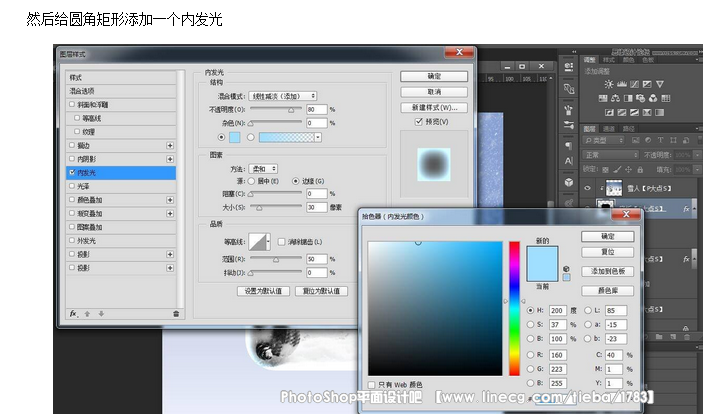Lock layer position (move-arrows icon)
Viewport: 704px width, 414px height.
628,170
